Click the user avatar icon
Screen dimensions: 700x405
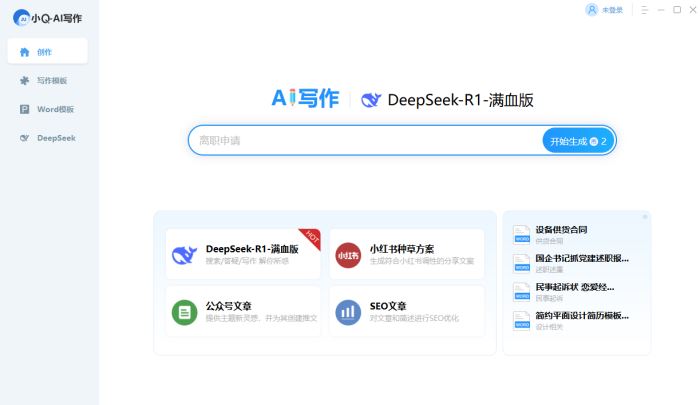pos(592,10)
